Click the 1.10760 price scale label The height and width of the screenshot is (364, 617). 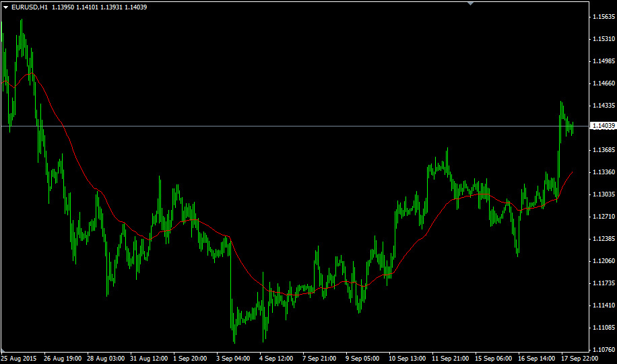604,349
